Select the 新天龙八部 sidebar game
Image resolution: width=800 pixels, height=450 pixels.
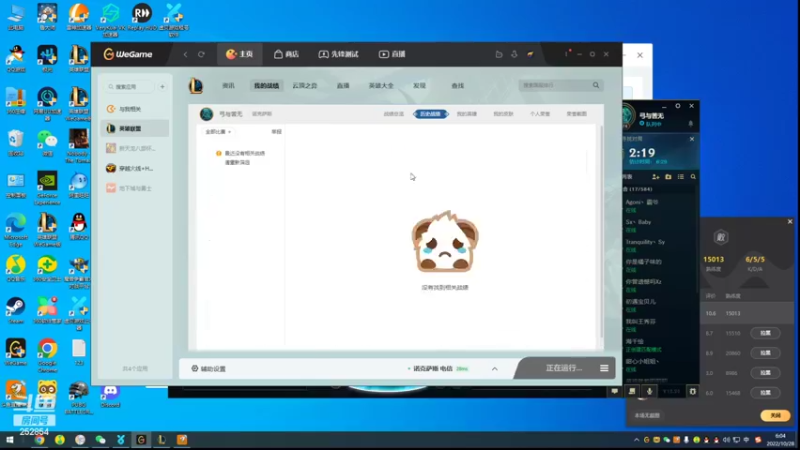135,148
